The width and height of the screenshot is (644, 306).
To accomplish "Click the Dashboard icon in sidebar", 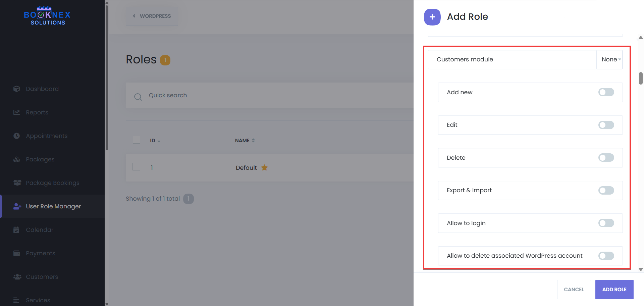I will click(x=16, y=89).
